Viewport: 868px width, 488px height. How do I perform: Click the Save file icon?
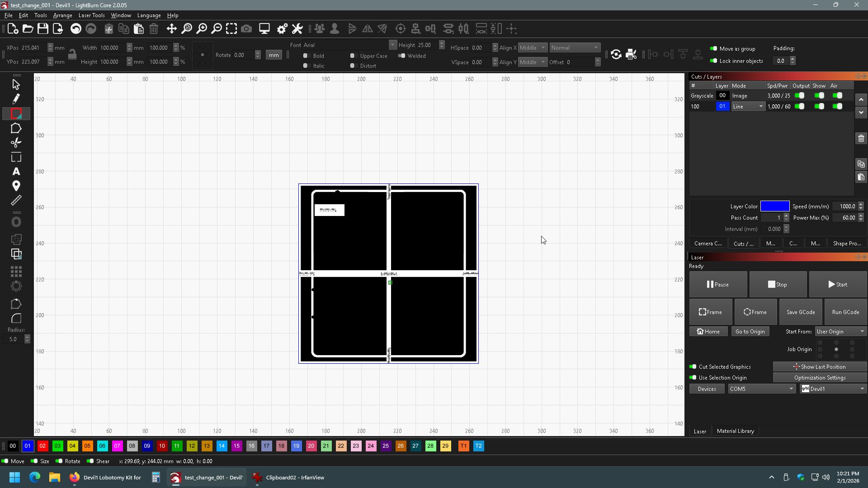pos(43,29)
